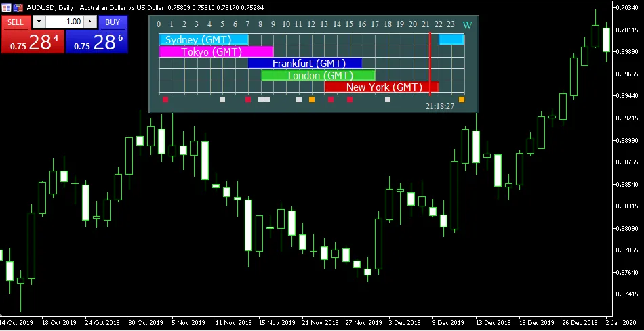Click the blue buy price 0.75 28 tile
Screen dimensions: 644x331
click(x=97, y=43)
